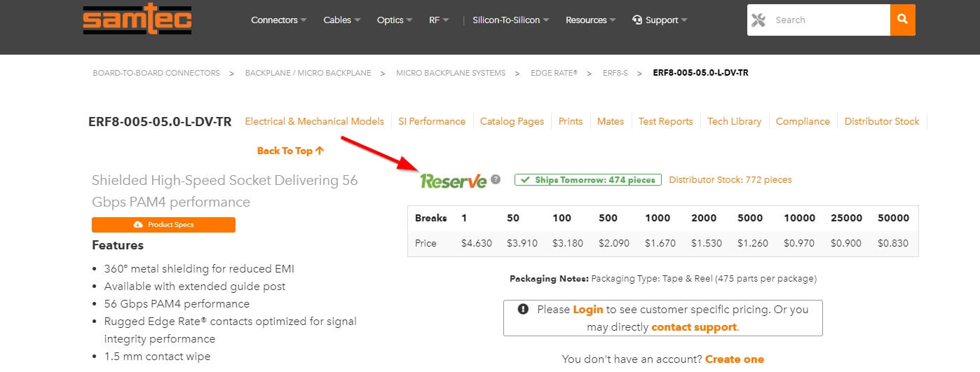
Task: Click the $3.180 price cell
Action: [x=568, y=243]
